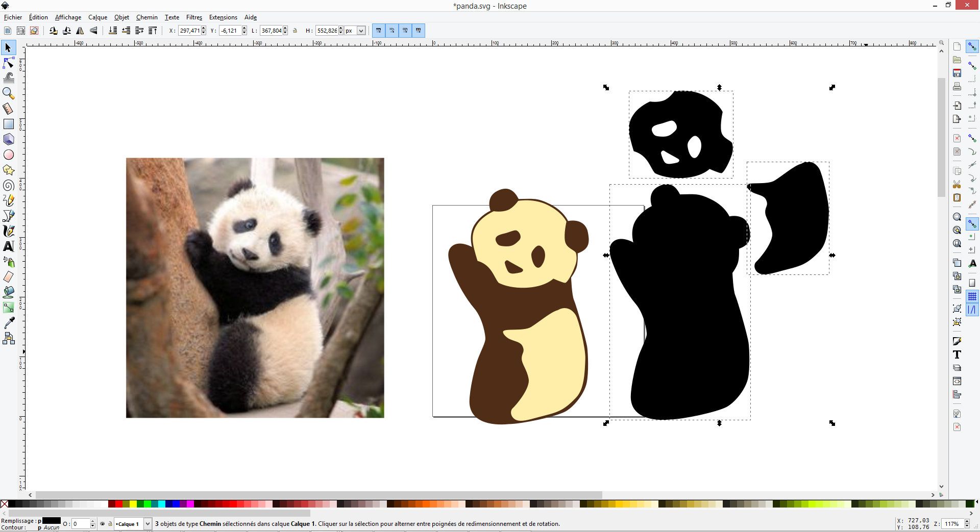980x532 pixels.
Task: Pick the Rectangle drawing tool
Action: 9,124
